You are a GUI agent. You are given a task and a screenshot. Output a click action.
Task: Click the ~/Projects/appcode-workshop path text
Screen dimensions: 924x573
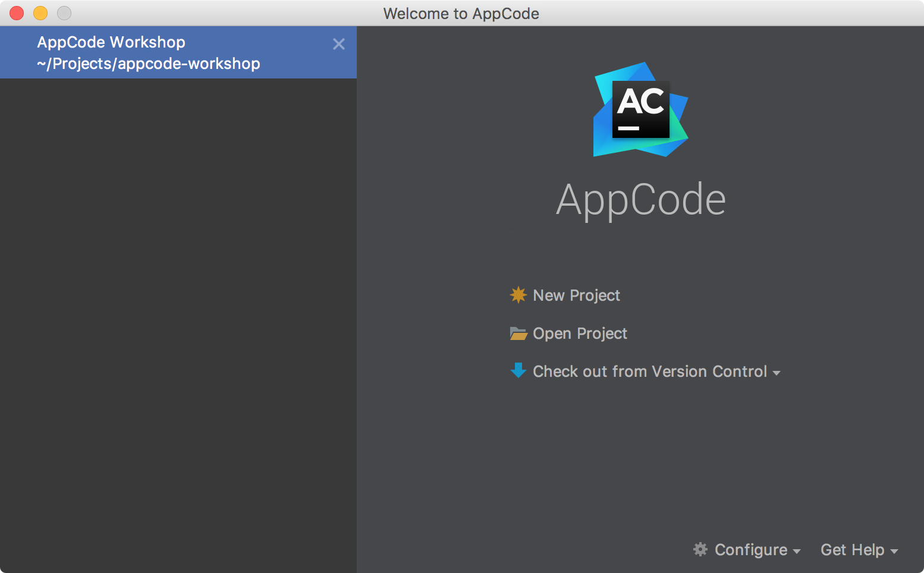(x=149, y=64)
